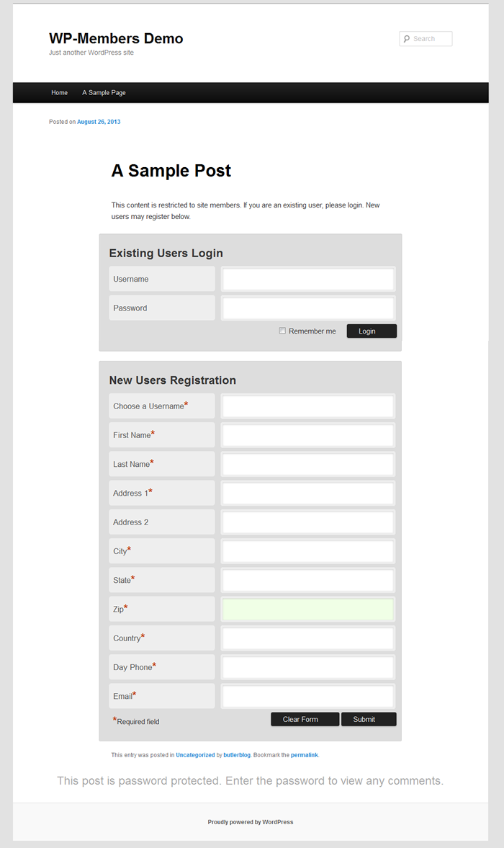This screenshot has height=848, width=504.
Task: Focus the Day Phone input field
Action: [x=308, y=667]
